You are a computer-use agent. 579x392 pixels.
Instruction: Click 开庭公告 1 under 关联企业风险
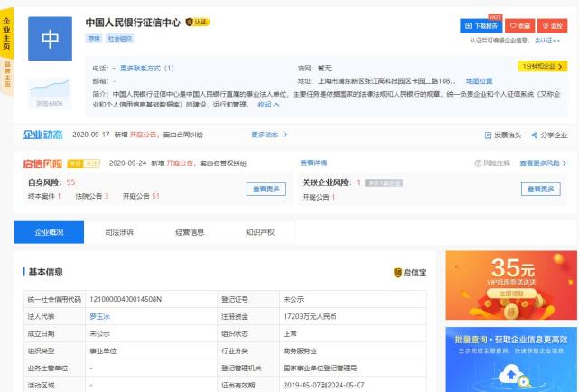pyautogui.click(x=319, y=197)
